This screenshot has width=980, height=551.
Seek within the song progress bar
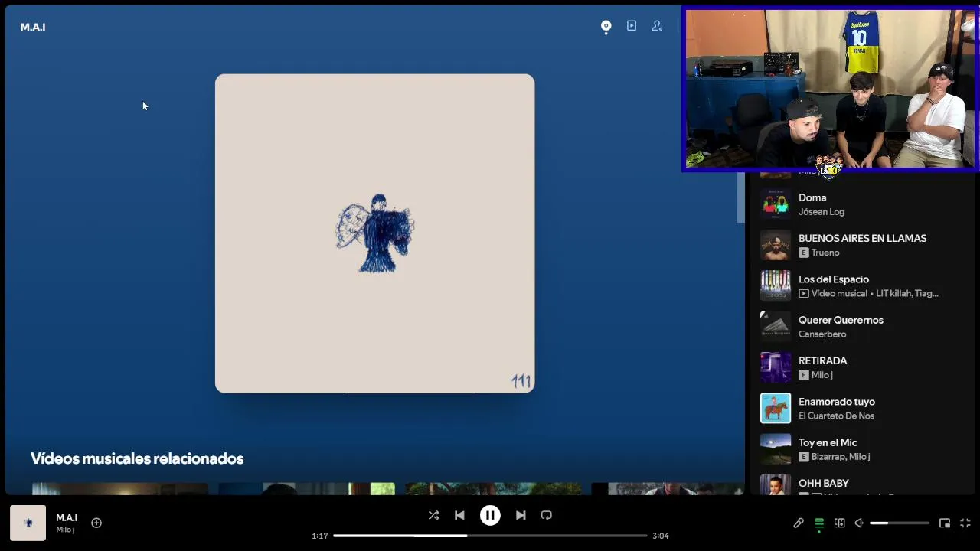(x=490, y=536)
